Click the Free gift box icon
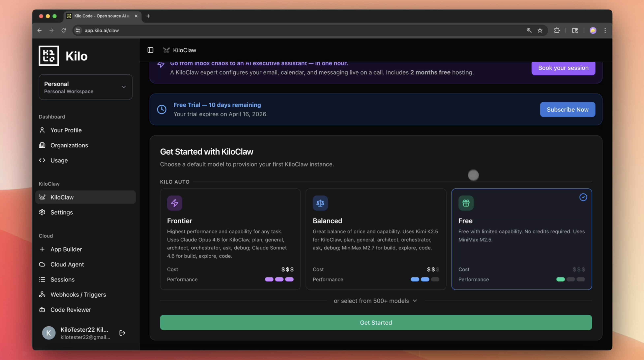Viewport: 644px width, 360px height. (466, 203)
